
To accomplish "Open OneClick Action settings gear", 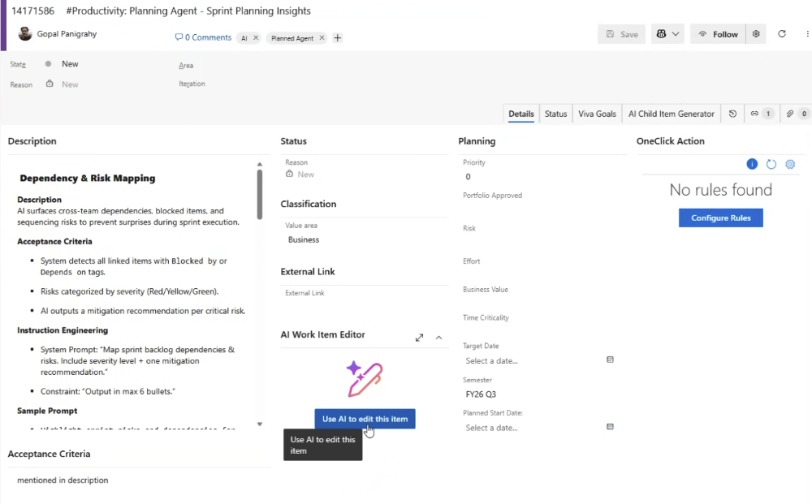I will (x=790, y=164).
